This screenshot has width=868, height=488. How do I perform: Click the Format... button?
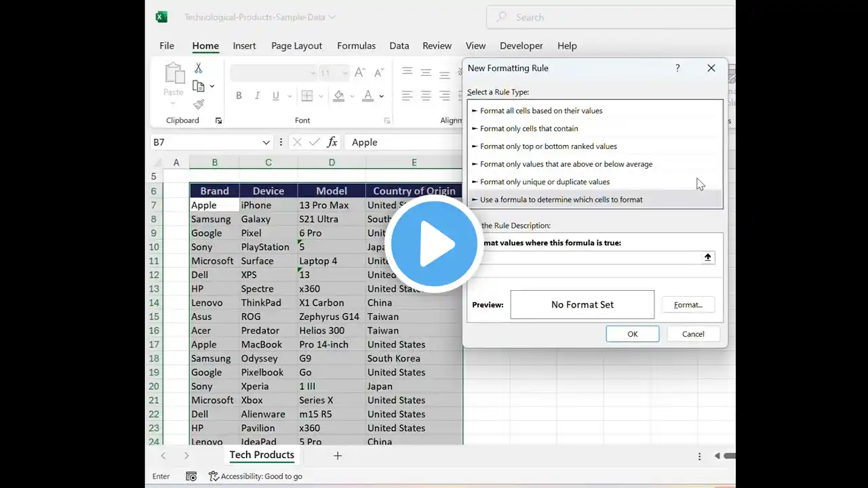click(688, 305)
